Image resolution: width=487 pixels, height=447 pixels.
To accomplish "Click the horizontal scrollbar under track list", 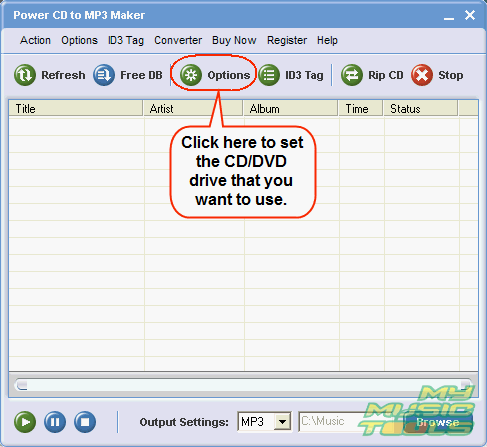I will point(243,385).
